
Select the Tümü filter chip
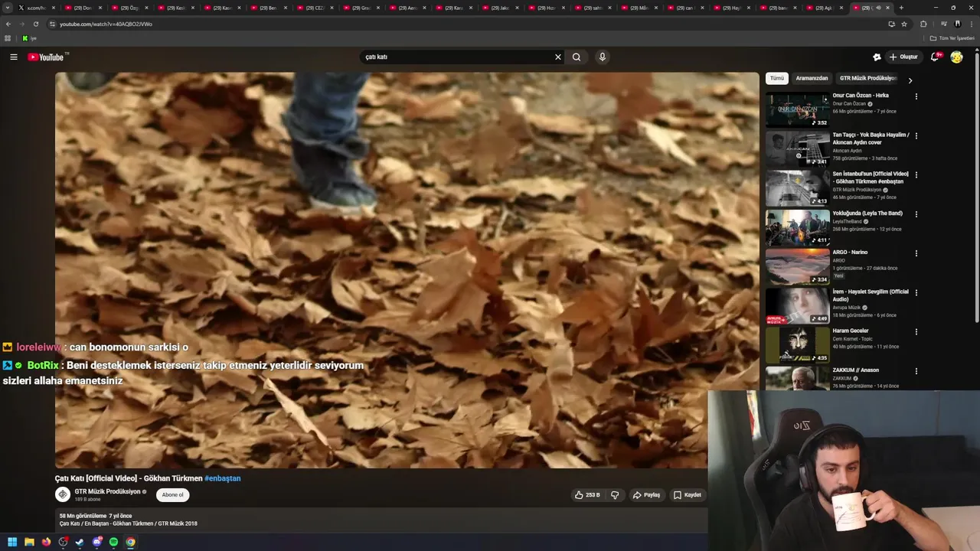(777, 78)
